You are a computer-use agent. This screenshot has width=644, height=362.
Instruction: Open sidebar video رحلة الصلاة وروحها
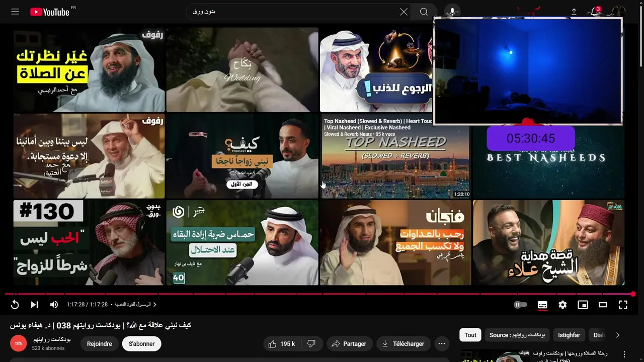(570, 353)
